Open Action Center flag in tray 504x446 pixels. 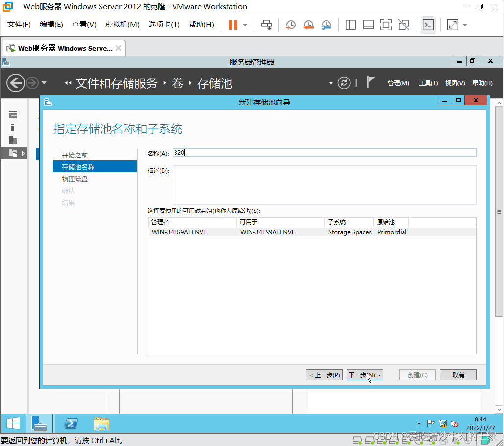pyautogui.click(x=431, y=423)
